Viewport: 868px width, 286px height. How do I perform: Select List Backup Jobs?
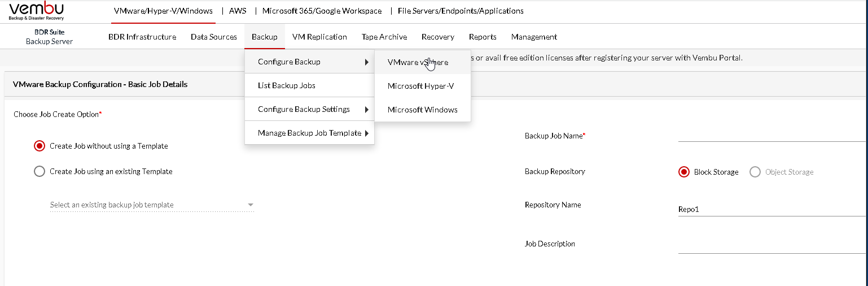(x=309, y=85)
